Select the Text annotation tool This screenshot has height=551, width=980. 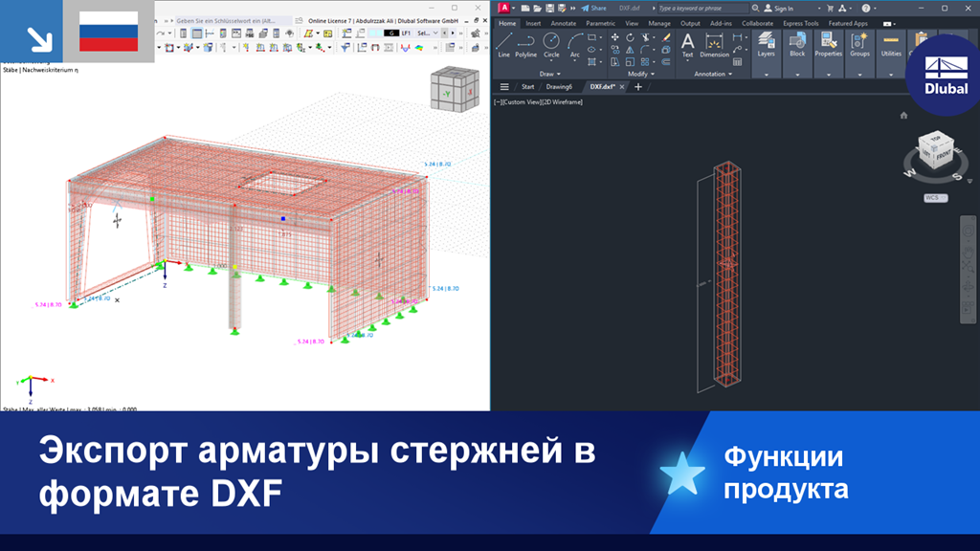pyautogui.click(x=687, y=45)
